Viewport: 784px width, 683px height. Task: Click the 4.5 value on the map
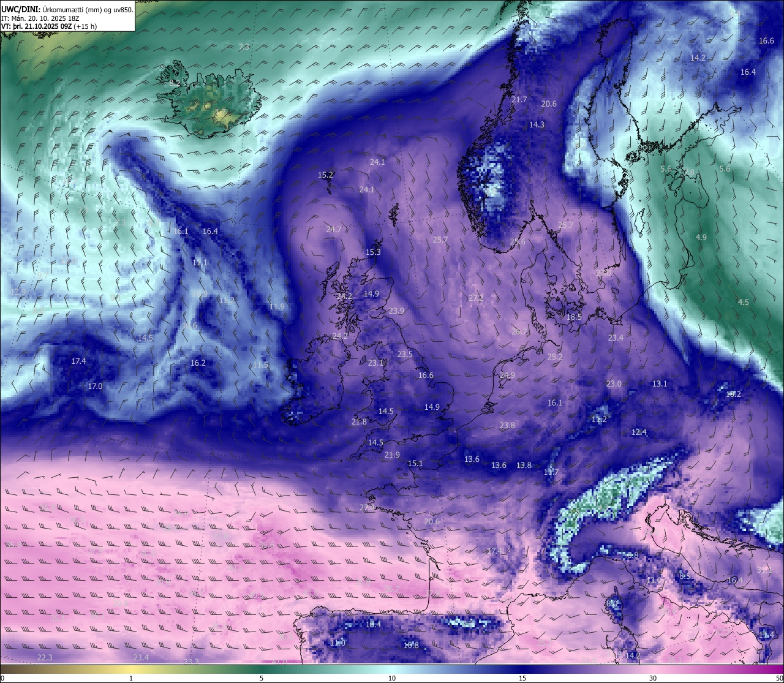[x=743, y=302]
